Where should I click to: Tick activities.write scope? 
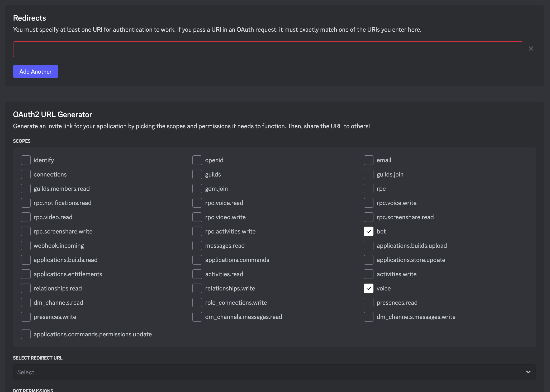[x=369, y=274]
